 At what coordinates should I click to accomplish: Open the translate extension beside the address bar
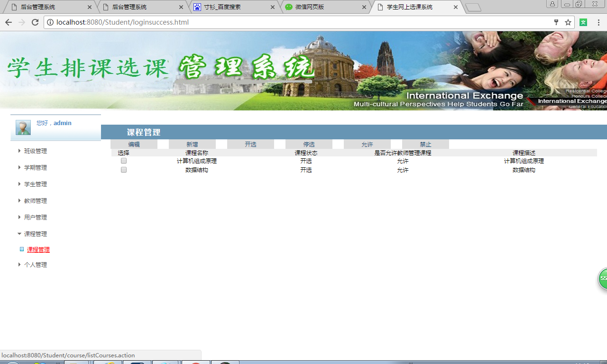click(583, 22)
